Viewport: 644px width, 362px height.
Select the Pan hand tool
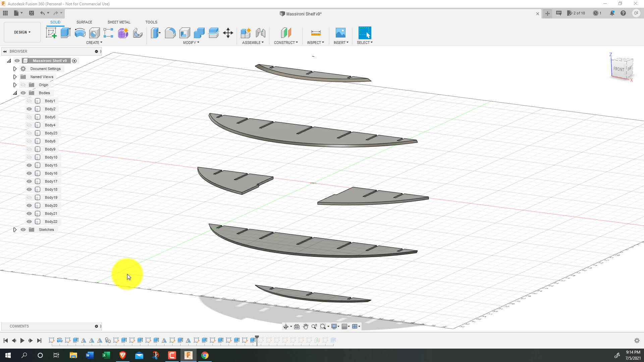click(306, 326)
